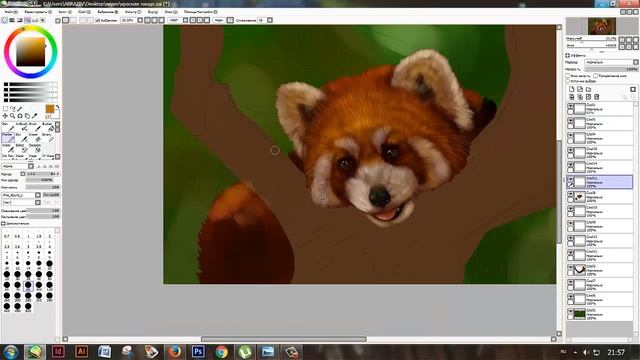640x360 pixels.
Task: Choose the Select pen tool
Action: tap(21, 148)
